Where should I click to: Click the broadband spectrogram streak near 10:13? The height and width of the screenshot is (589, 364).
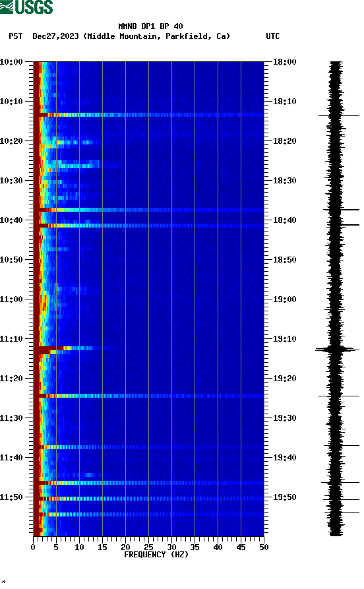pos(148,115)
